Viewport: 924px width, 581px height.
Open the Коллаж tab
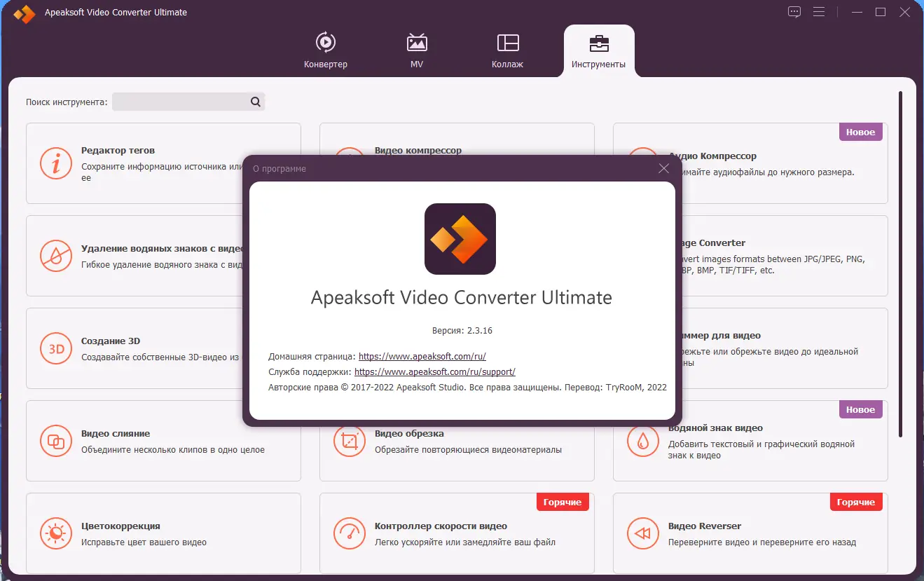coord(507,49)
